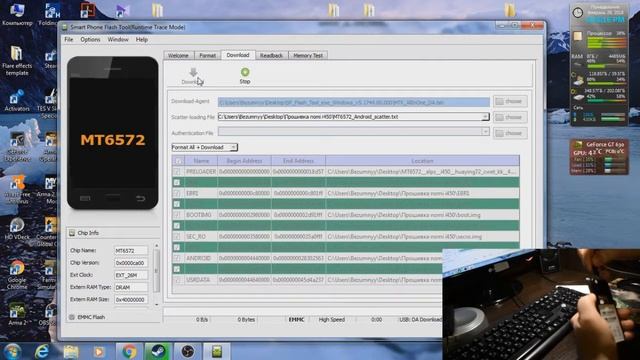Click the End Address column header
Image resolution: width=640 pixels, height=360 pixels.
click(298, 161)
